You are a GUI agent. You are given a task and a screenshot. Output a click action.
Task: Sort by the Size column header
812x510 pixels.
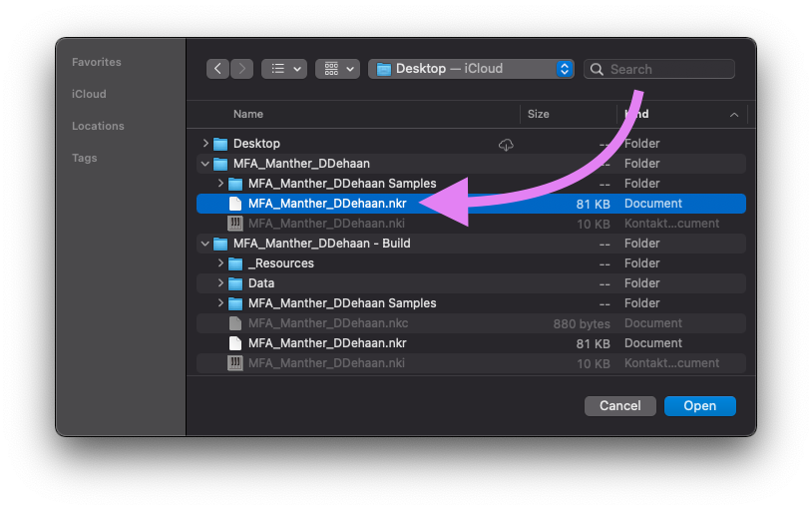click(x=539, y=114)
